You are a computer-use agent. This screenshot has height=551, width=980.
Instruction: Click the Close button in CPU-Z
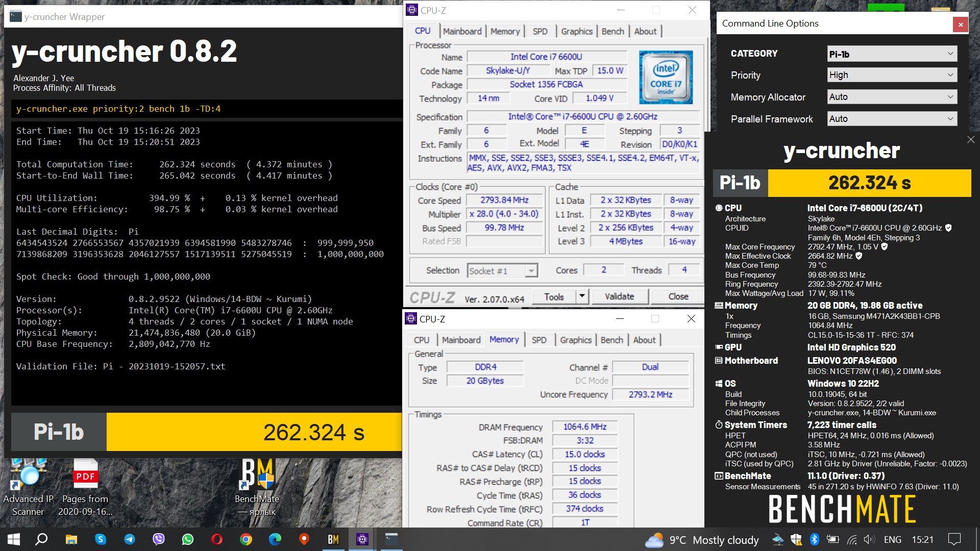[678, 296]
